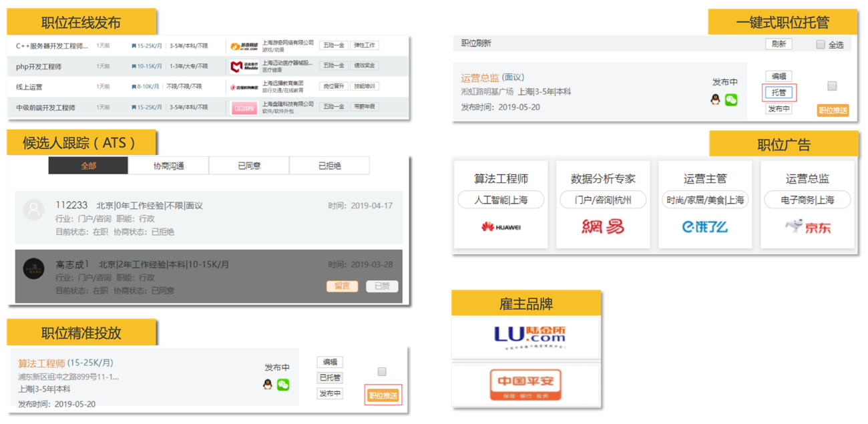This screenshot has height=424, width=868.
Task: Switch to the 协商沟通 tab
Action: 168,166
